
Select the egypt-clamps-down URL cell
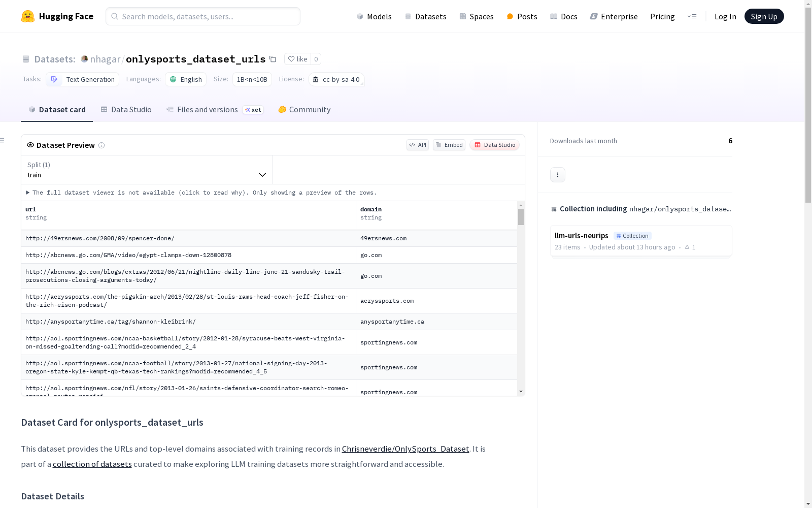tap(188, 255)
